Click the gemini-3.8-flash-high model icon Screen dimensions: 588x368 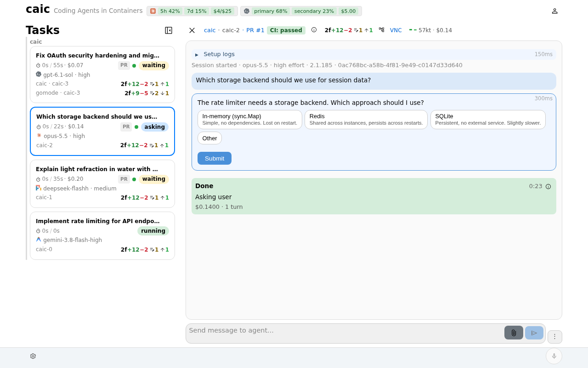coord(39,239)
